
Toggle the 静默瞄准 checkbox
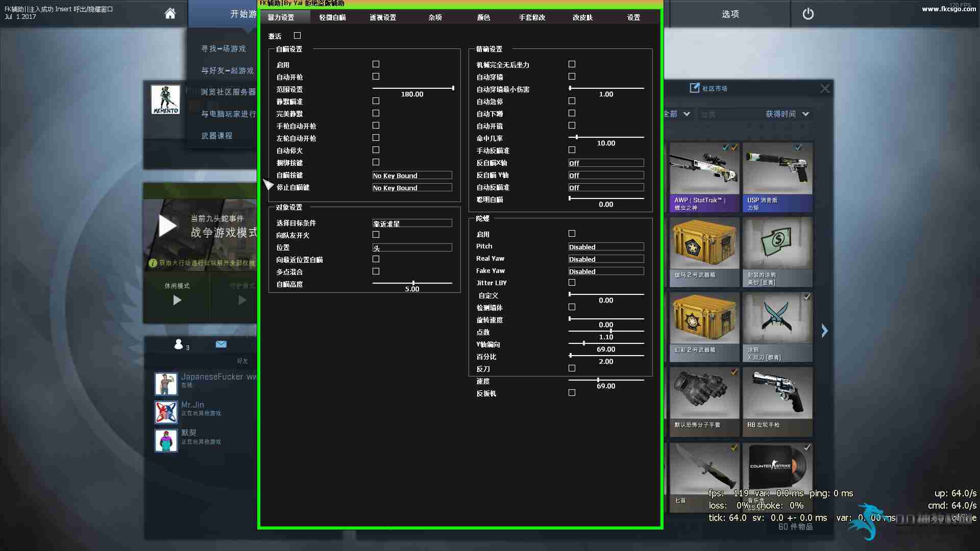pyautogui.click(x=376, y=101)
